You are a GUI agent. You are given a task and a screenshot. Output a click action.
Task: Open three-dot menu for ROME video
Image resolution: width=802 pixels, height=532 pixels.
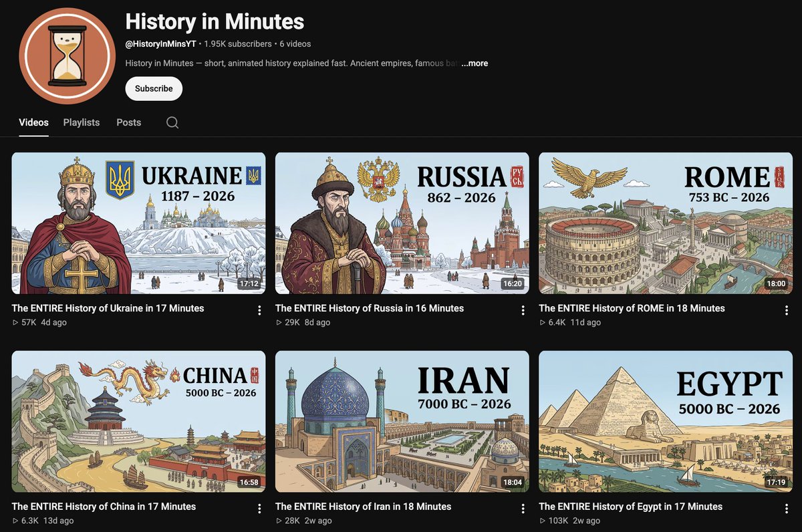(787, 310)
